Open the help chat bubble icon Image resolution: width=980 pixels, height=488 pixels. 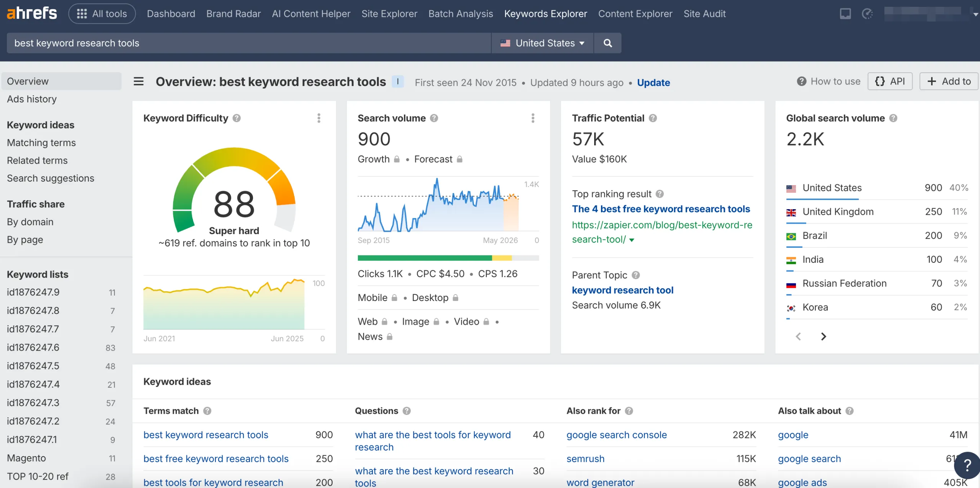tap(967, 465)
